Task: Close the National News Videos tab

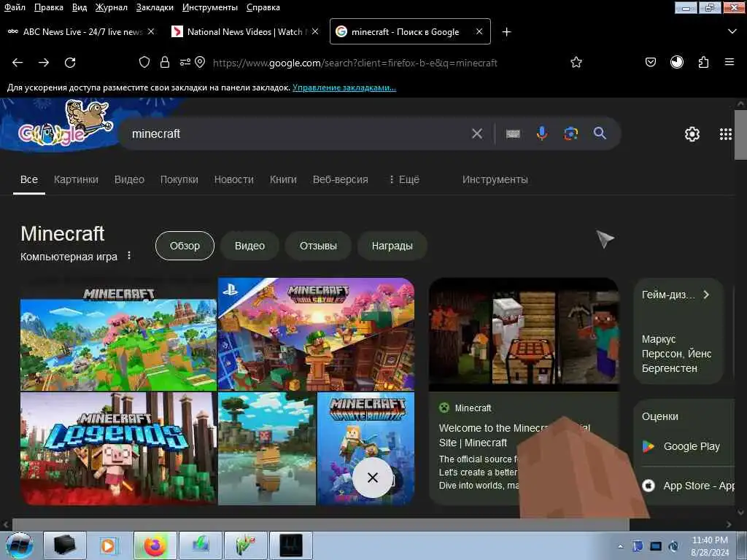Action: click(315, 31)
